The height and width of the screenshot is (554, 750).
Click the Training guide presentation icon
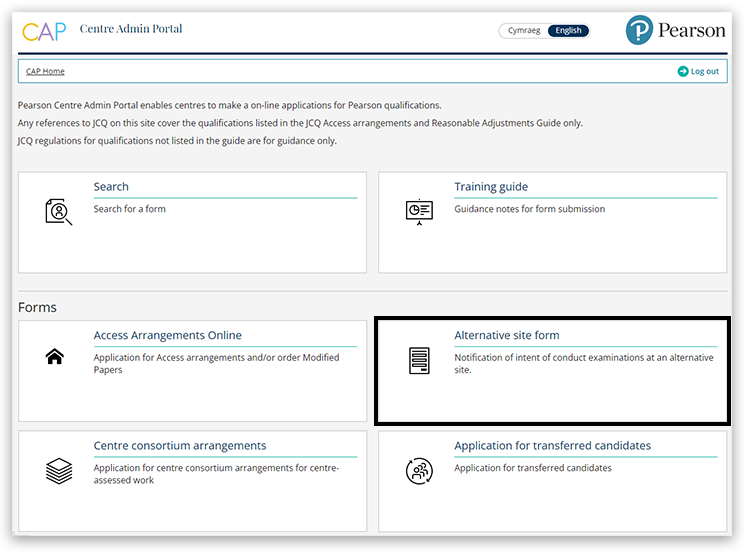419,211
